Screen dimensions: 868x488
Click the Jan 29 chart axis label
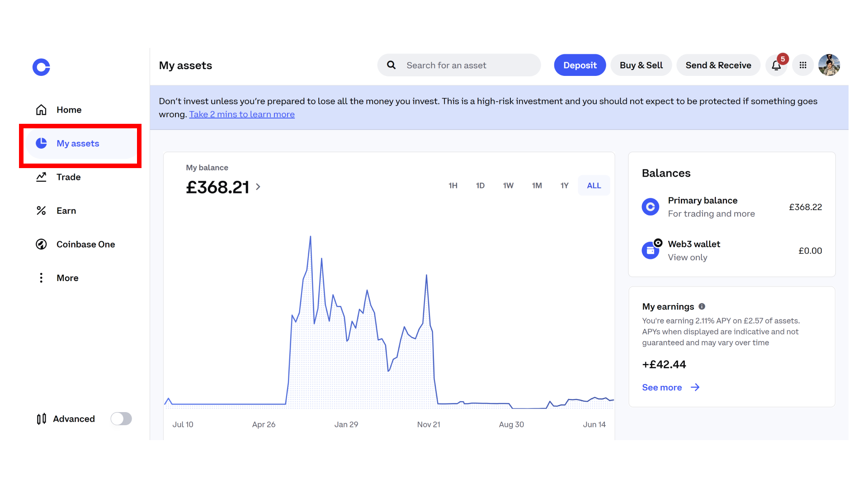pyautogui.click(x=346, y=424)
